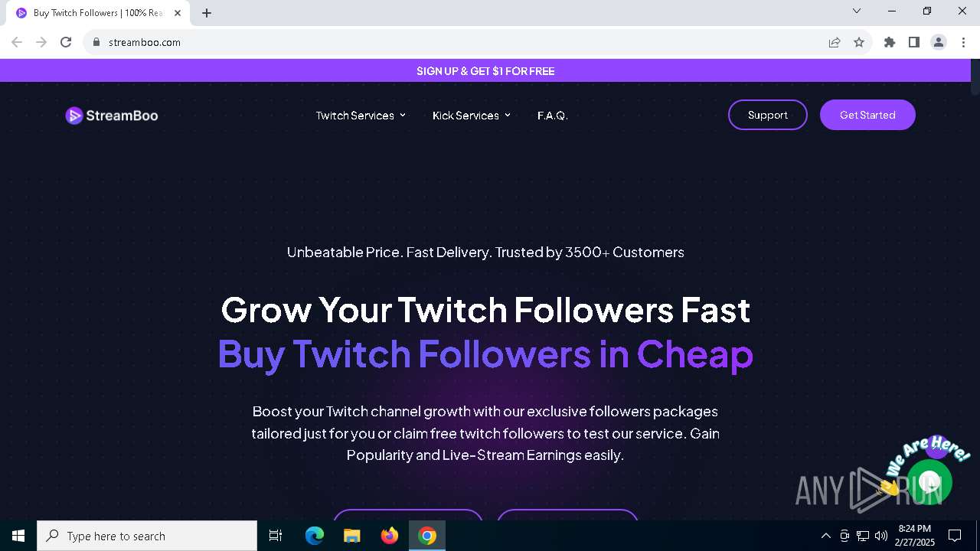980x551 pixels.
Task: Open Chrome's side panel icon
Action: click(914, 42)
